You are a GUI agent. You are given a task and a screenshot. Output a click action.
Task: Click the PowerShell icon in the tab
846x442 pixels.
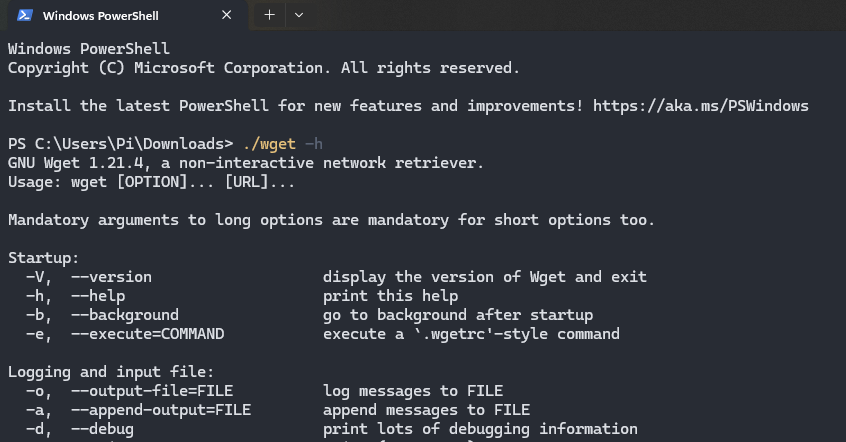23,15
